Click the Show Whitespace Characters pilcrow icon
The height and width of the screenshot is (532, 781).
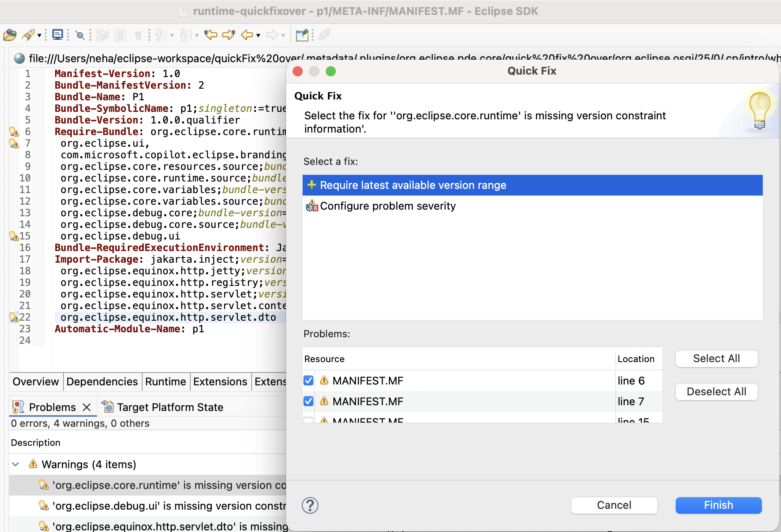(138, 36)
